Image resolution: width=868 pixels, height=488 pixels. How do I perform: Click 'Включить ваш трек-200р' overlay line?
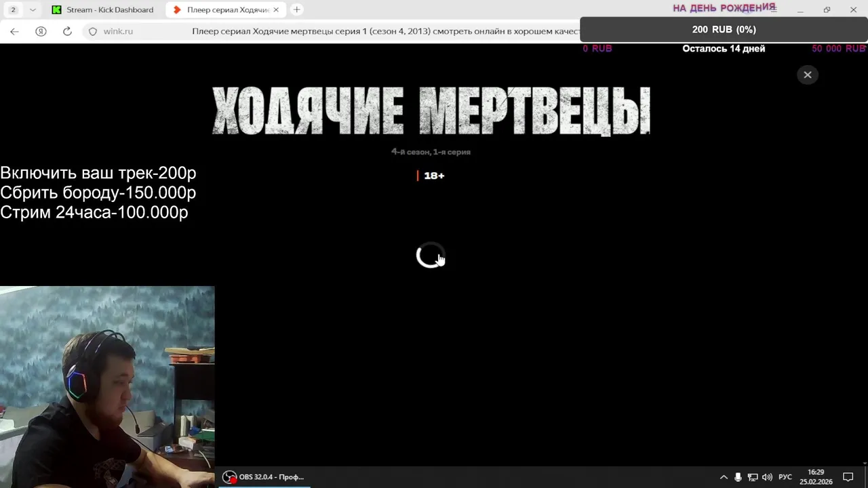tap(98, 173)
